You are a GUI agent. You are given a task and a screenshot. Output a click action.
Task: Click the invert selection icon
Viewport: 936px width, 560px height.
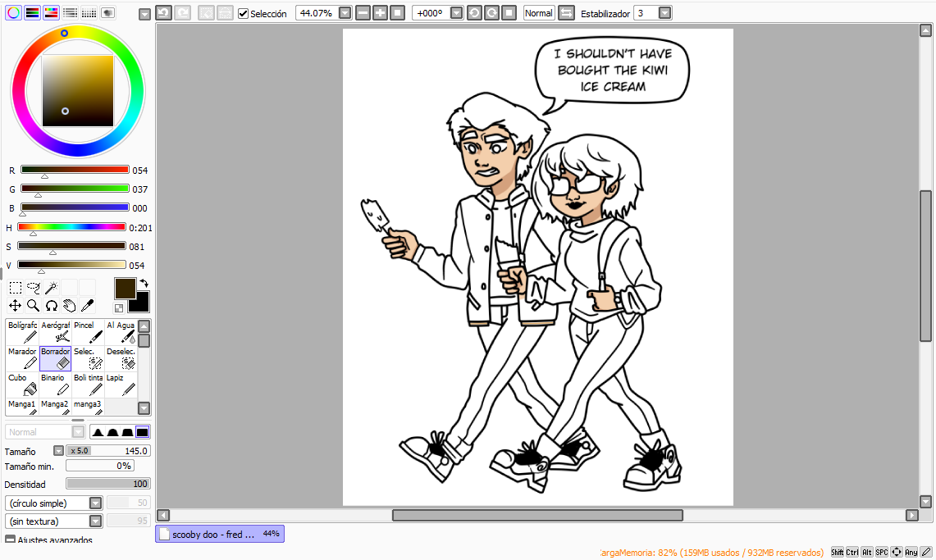225,12
